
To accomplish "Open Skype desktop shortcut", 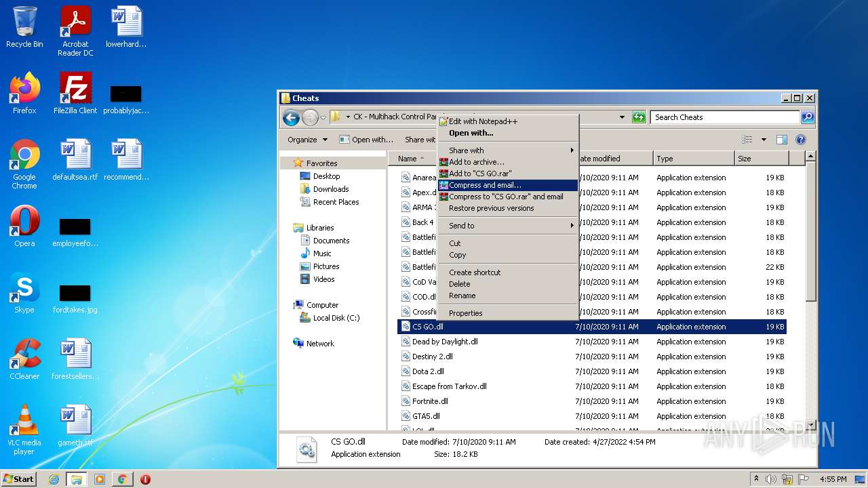I will pyautogui.click(x=24, y=293).
